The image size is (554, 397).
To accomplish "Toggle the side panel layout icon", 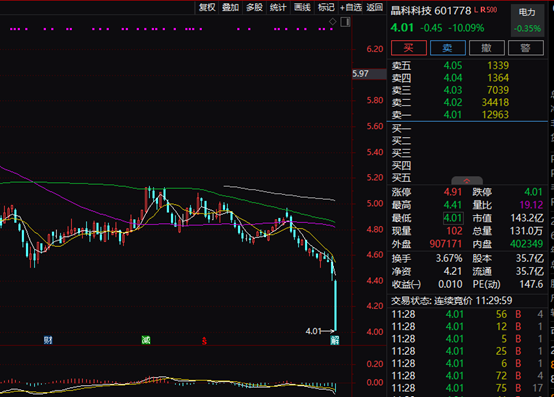I will [x=345, y=22].
